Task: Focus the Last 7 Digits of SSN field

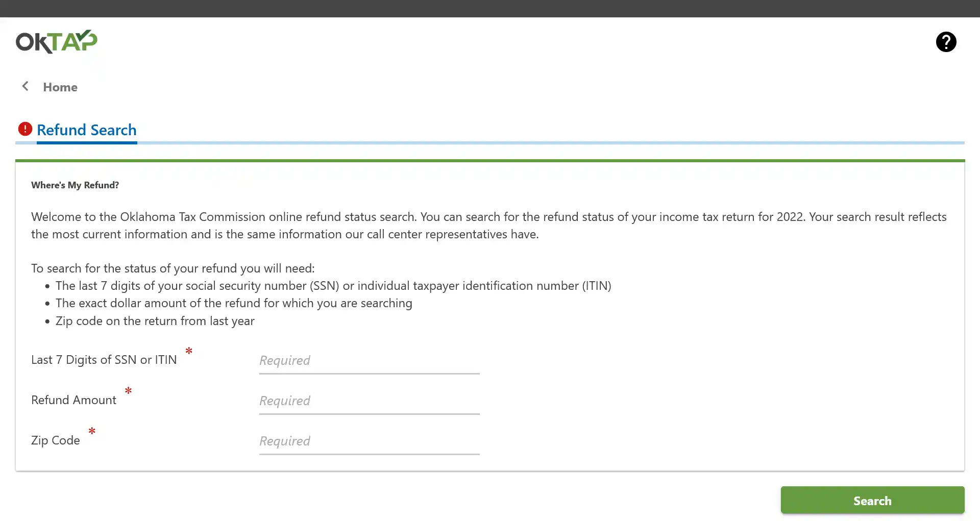Action: (x=369, y=360)
